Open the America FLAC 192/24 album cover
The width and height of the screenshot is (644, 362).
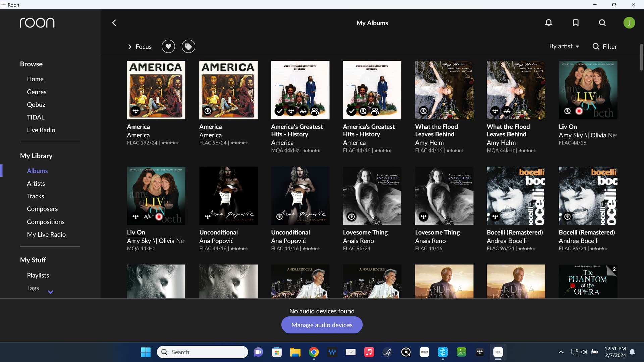tap(156, 90)
